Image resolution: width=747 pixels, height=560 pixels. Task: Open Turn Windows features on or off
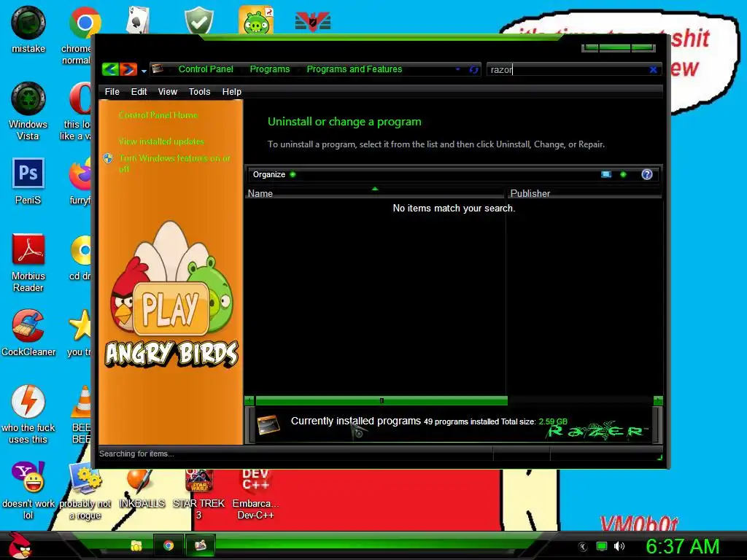(x=175, y=163)
